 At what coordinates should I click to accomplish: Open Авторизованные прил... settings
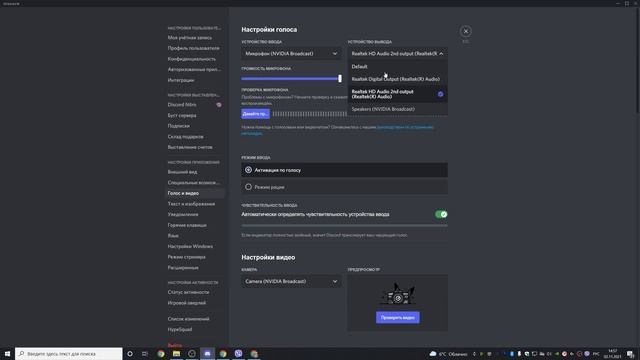pyautogui.click(x=195, y=69)
